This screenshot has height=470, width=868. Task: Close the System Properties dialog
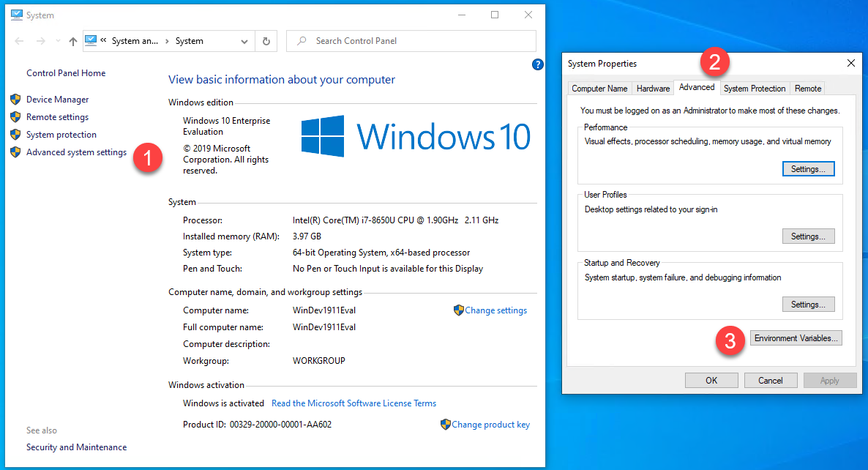pyautogui.click(x=851, y=64)
